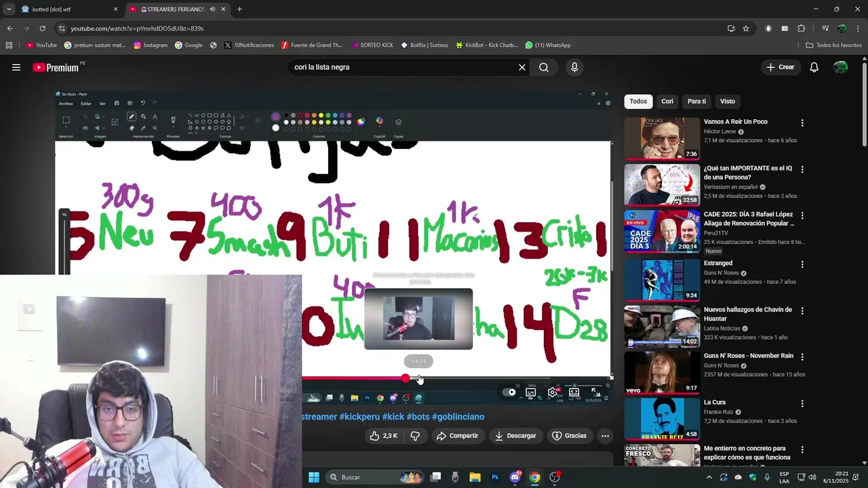Select the Todos filter chip
The image size is (868, 488).
click(x=638, y=101)
